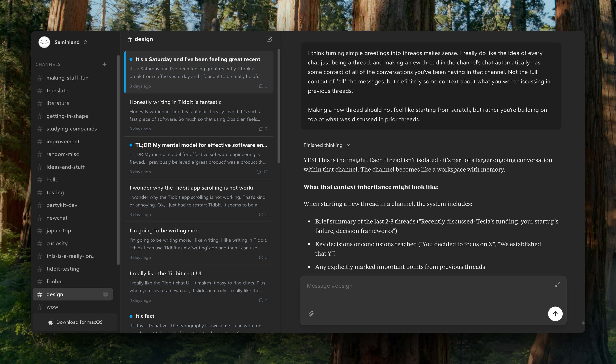Select the tidbit-testing channel

63,269
